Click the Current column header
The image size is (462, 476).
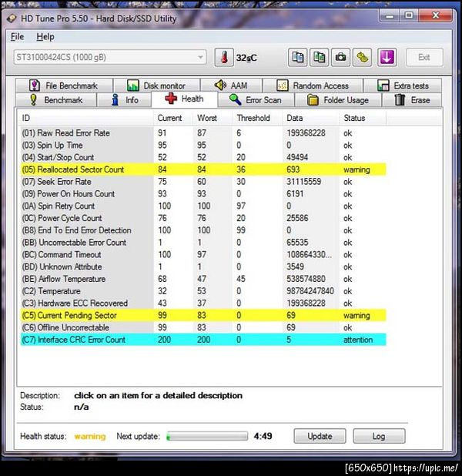point(173,118)
